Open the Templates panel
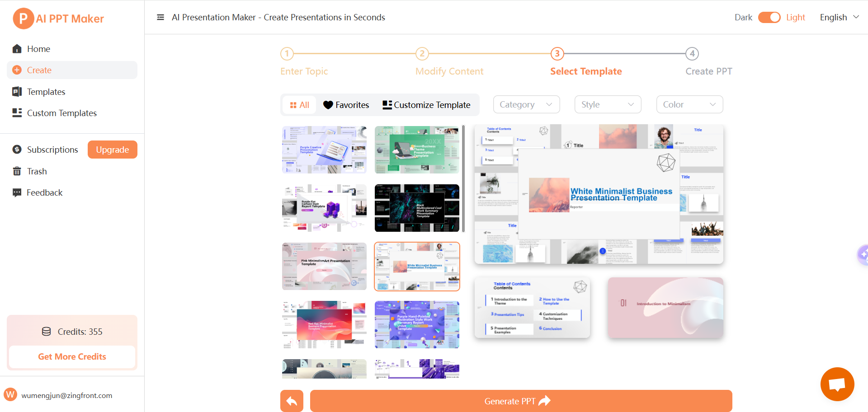The image size is (868, 412). pyautogui.click(x=45, y=92)
